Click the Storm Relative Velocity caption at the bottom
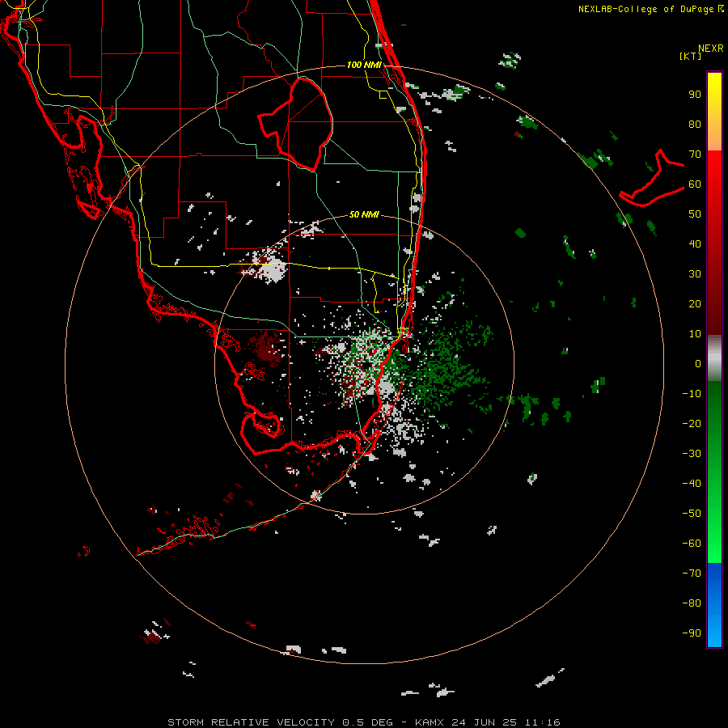This screenshot has height=728, width=728. (364, 722)
